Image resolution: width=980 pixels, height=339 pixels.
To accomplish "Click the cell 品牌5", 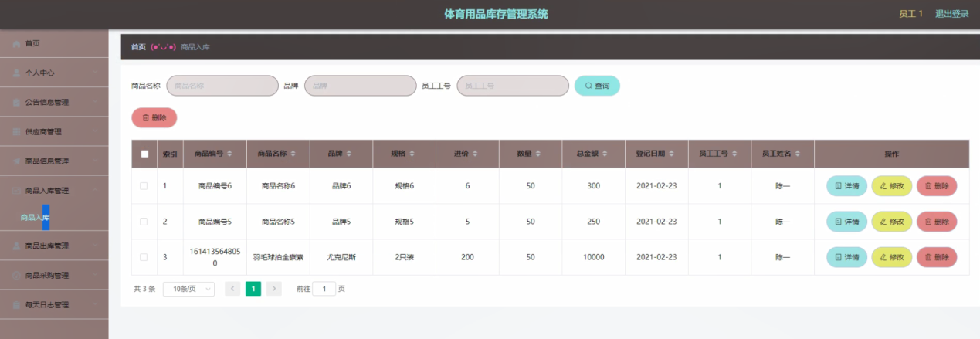I will point(341,222).
